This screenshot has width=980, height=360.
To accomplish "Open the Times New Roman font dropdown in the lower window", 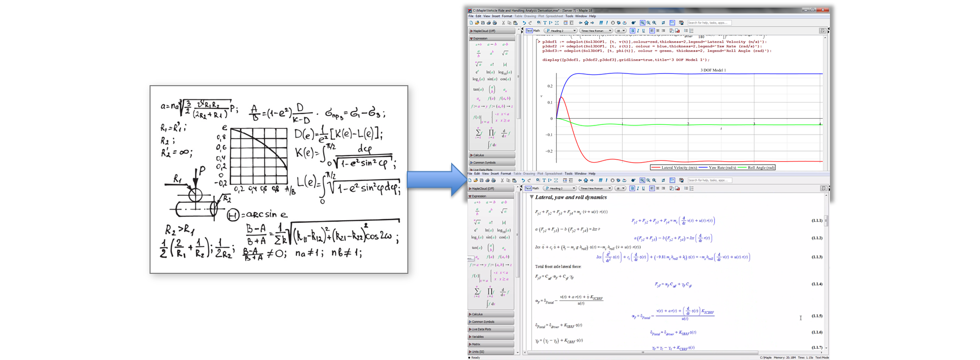I will (x=596, y=189).
